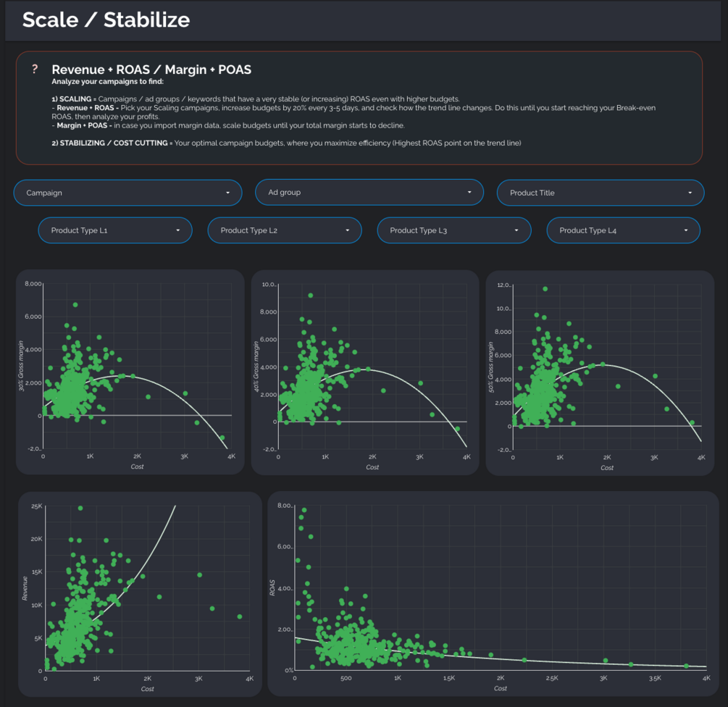Expand the Product Type L4 dropdown
The width and height of the screenshot is (728, 707).
(623, 230)
